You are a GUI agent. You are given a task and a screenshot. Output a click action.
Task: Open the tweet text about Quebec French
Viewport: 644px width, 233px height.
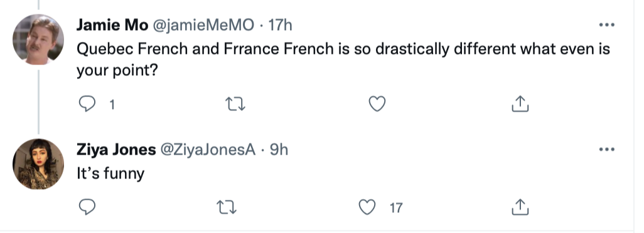[x=343, y=60]
